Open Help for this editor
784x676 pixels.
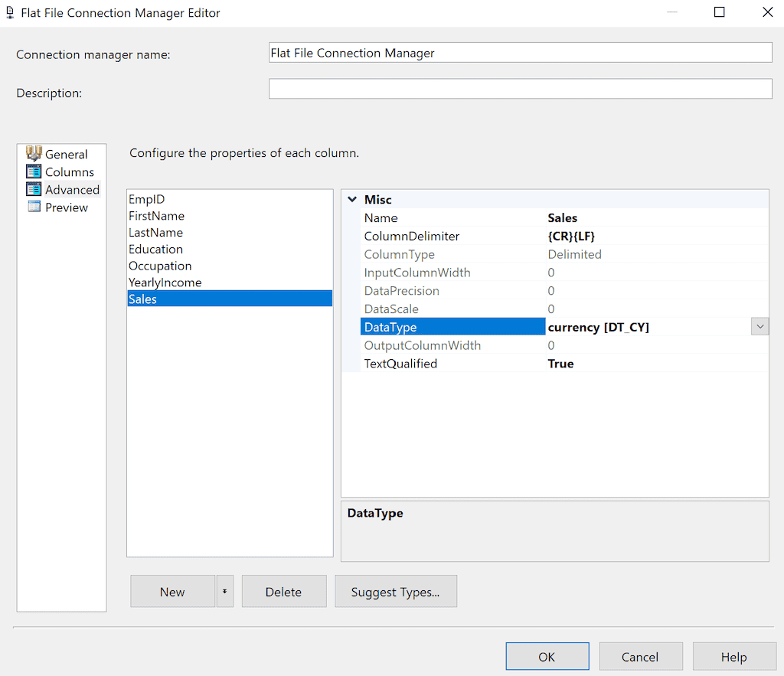(x=733, y=656)
